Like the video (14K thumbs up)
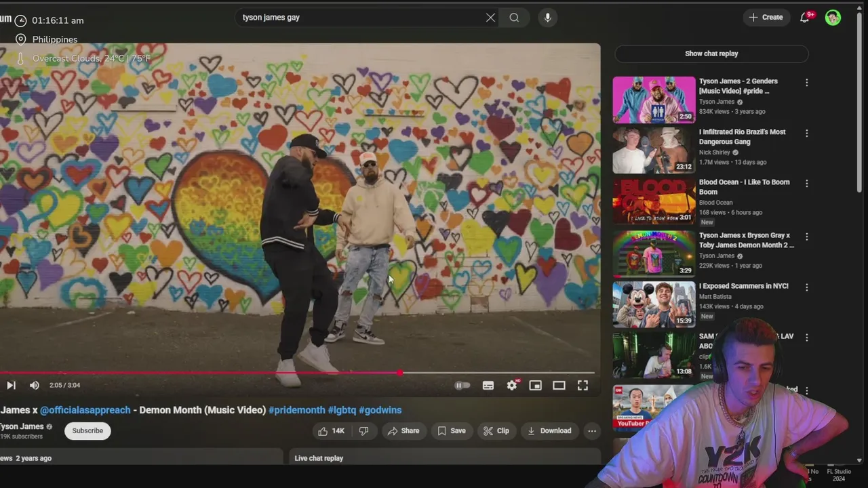Screen dimensions: 868x488 (332, 431)
